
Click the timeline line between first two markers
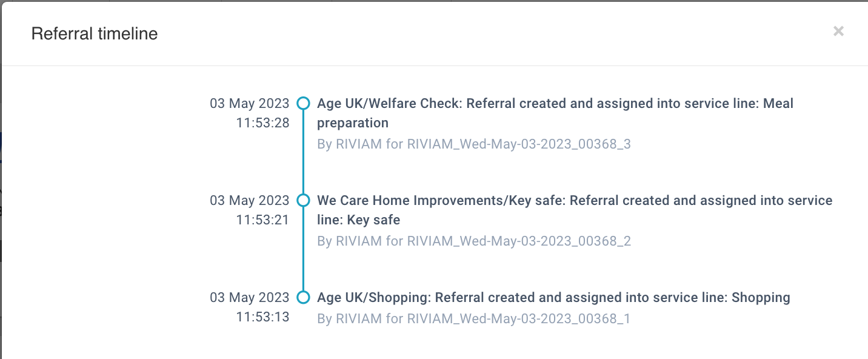(303, 152)
